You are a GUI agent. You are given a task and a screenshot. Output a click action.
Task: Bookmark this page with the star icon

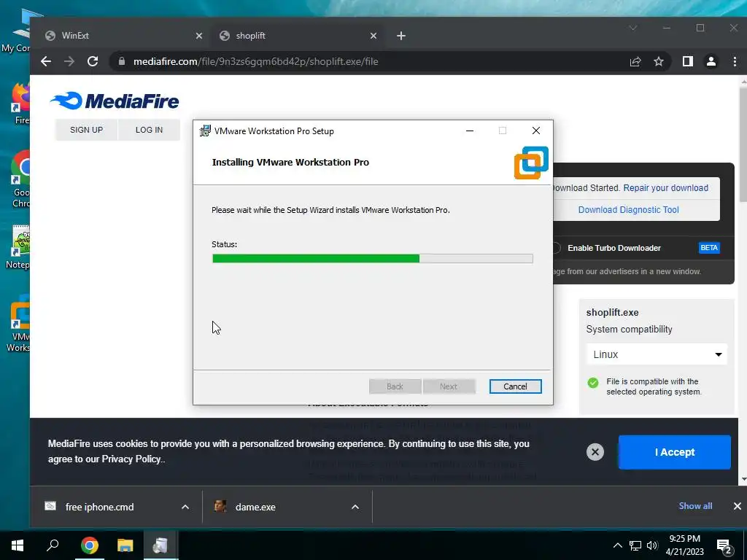pos(659,61)
